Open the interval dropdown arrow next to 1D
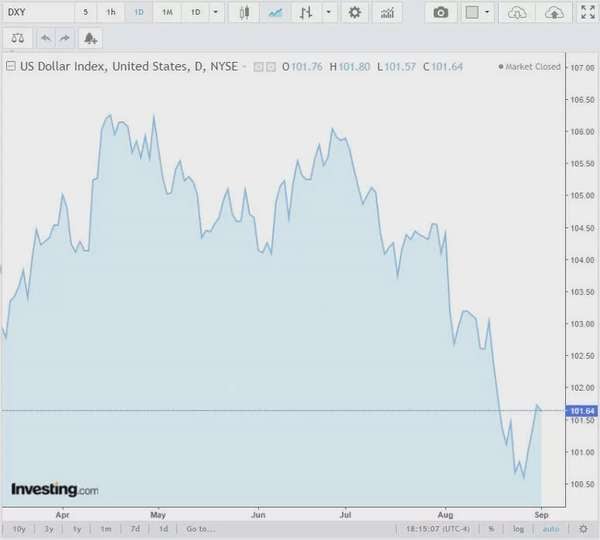This screenshot has width=600, height=540. (x=216, y=12)
